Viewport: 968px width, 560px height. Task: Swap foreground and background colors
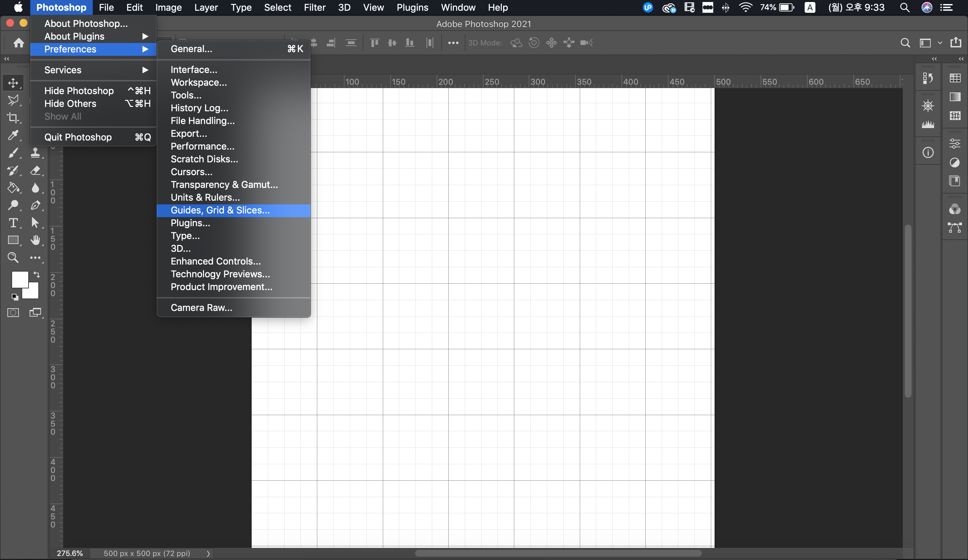[x=37, y=274]
